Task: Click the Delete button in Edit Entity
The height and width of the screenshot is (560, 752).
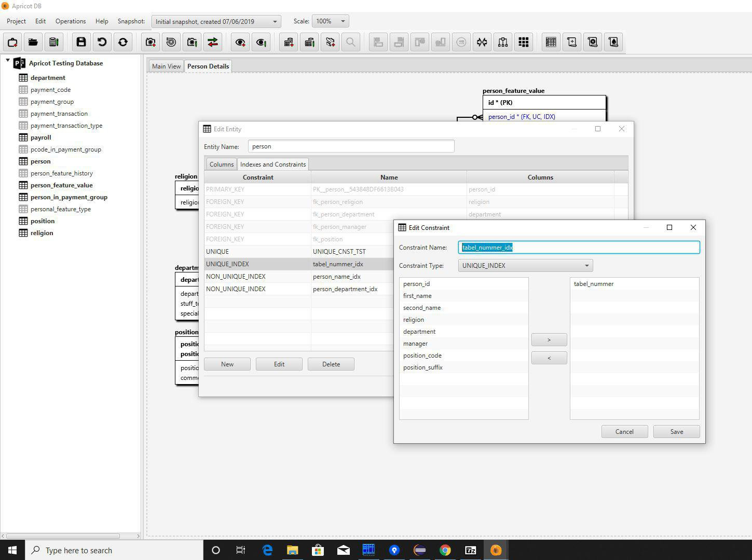Action: (331, 364)
